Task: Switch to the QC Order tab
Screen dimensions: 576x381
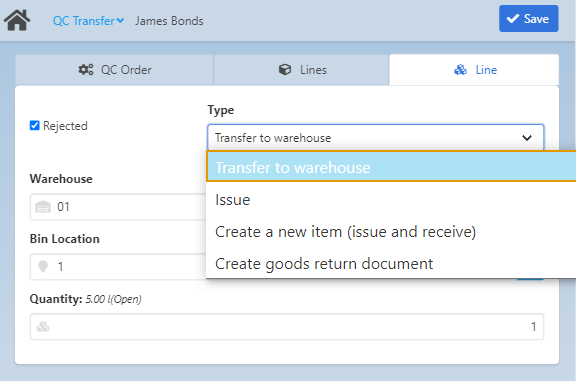Action: point(114,69)
